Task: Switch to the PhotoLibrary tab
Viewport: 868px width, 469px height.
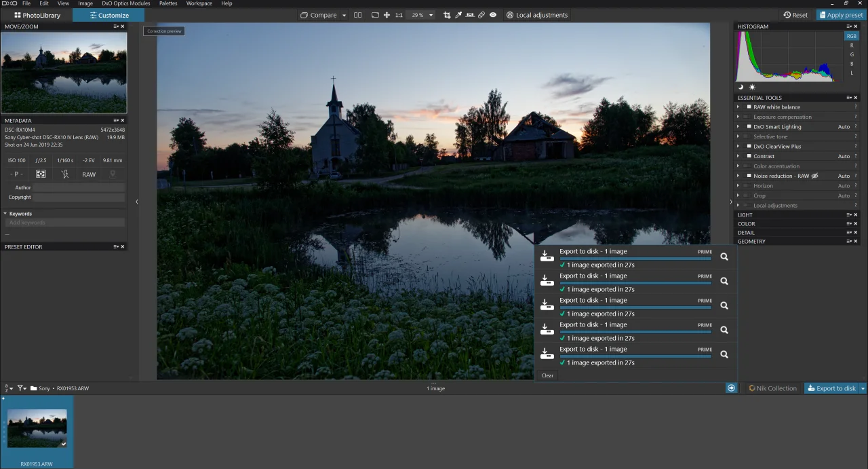Action: click(x=37, y=15)
